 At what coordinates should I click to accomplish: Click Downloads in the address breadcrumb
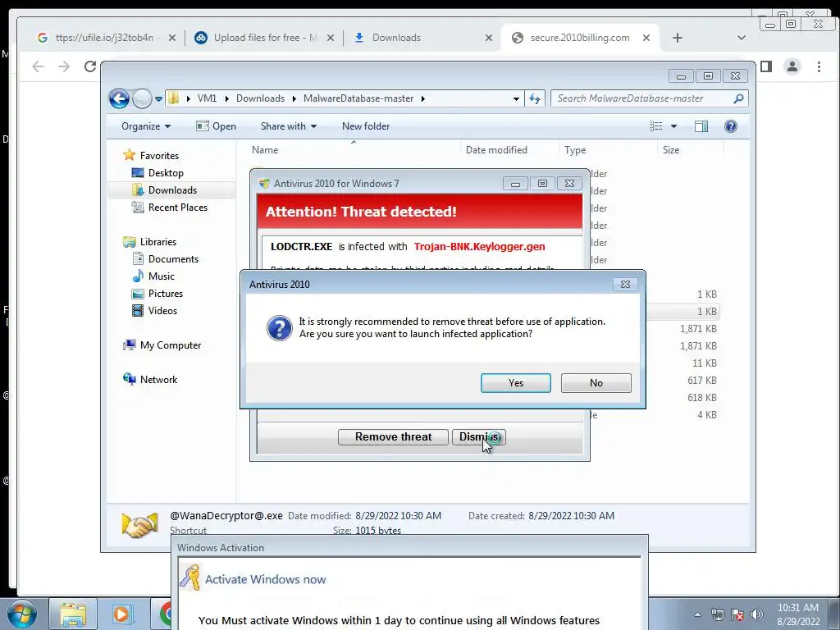pos(260,98)
